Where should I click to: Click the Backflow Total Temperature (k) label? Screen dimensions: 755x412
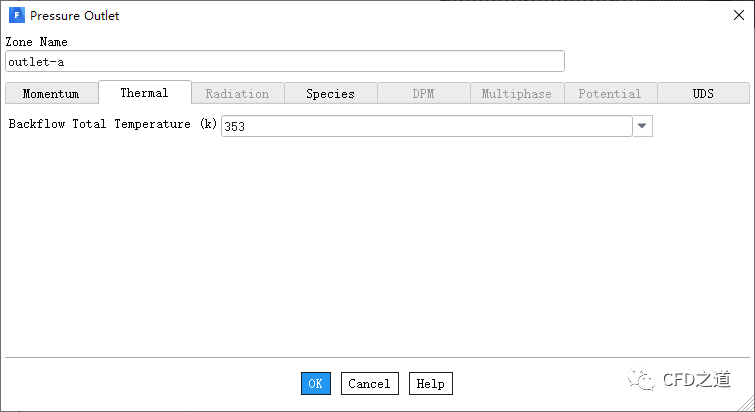(112, 125)
